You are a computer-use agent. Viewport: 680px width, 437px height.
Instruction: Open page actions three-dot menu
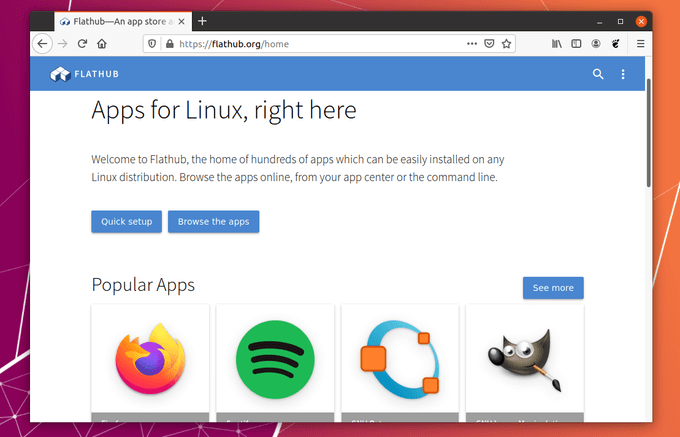tap(472, 44)
